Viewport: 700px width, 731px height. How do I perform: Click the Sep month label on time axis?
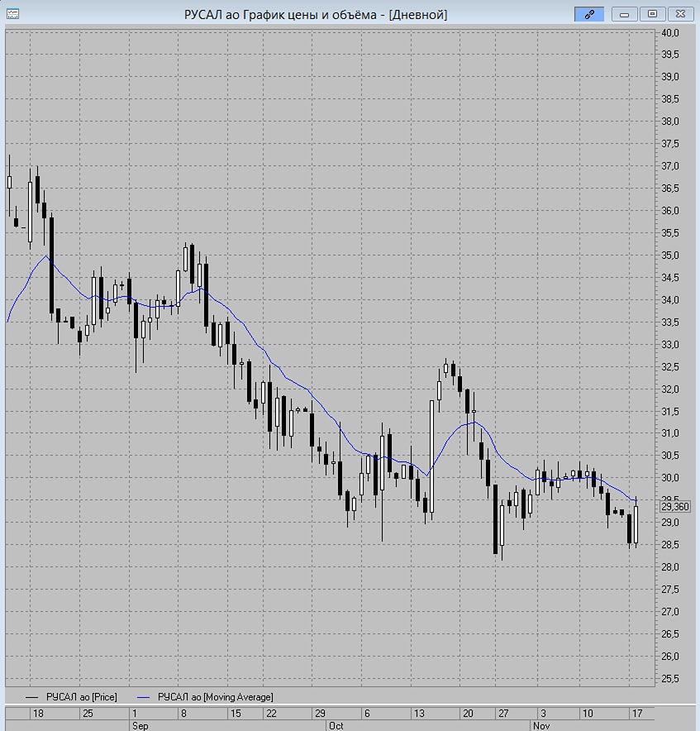140,725
